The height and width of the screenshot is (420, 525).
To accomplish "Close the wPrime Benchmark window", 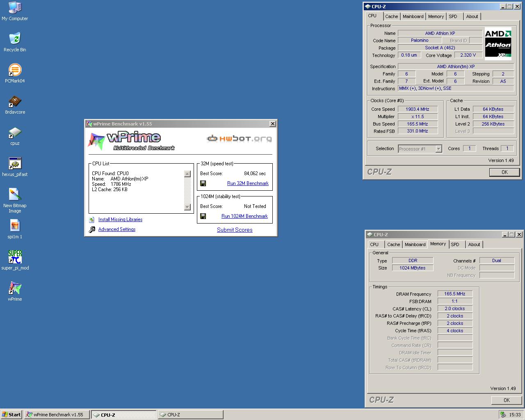I will [x=272, y=124].
